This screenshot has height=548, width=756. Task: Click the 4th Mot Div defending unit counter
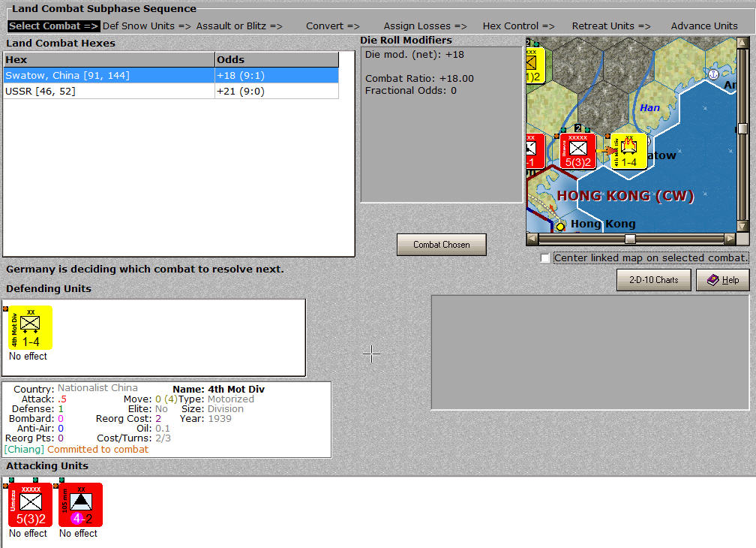tap(30, 327)
